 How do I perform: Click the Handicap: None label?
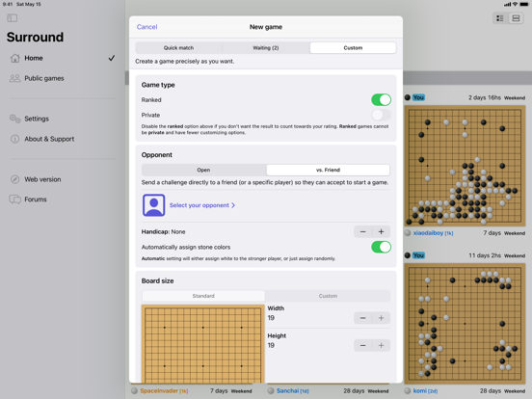coord(163,231)
